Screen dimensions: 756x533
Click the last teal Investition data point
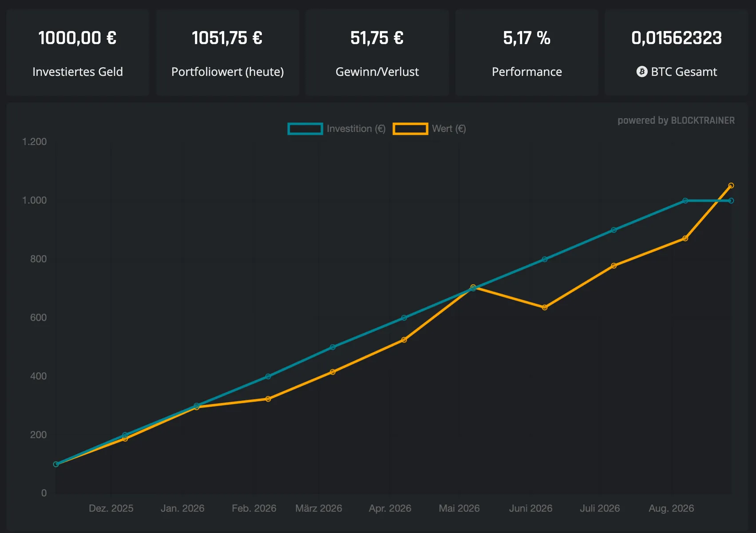[x=731, y=201]
